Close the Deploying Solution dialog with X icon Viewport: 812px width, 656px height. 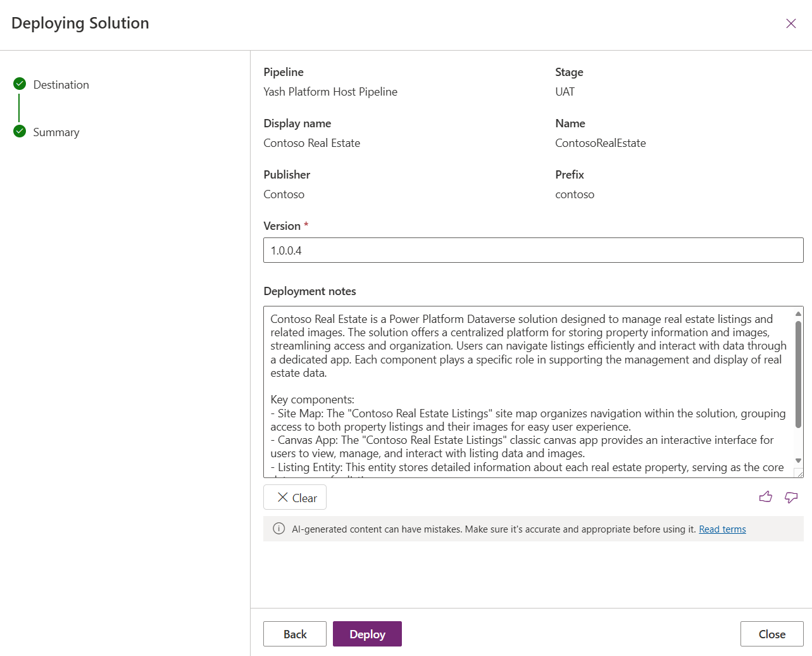(790, 23)
